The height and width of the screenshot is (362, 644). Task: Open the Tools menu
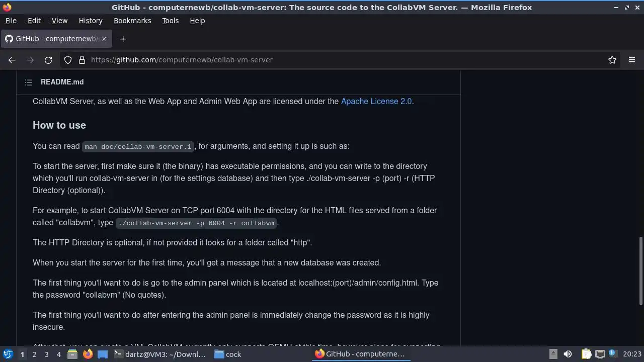pyautogui.click(x=170, y=21)
